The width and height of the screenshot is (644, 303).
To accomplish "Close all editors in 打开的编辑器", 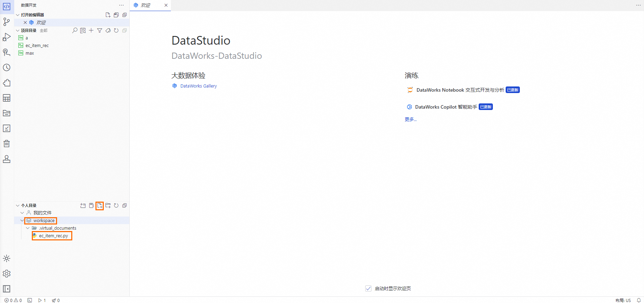I will coord(125,15).
